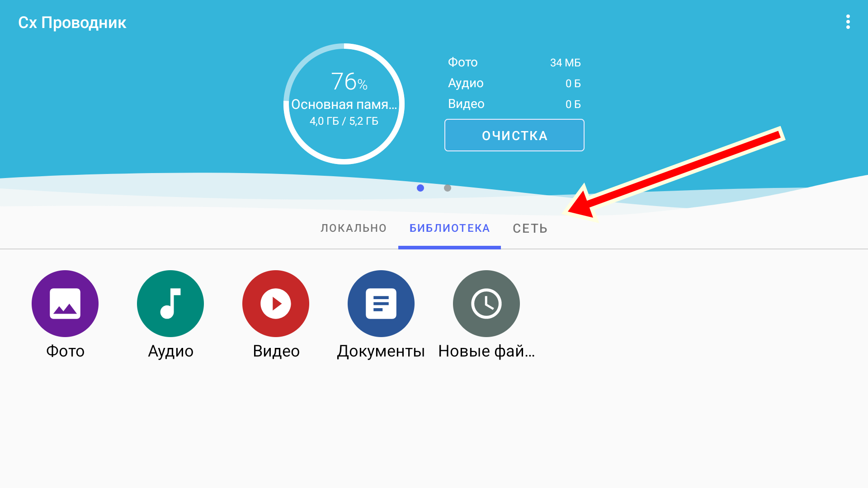Tap the Видео 0 Б storage row
The image size is (868, 488).
pos(514,104)
